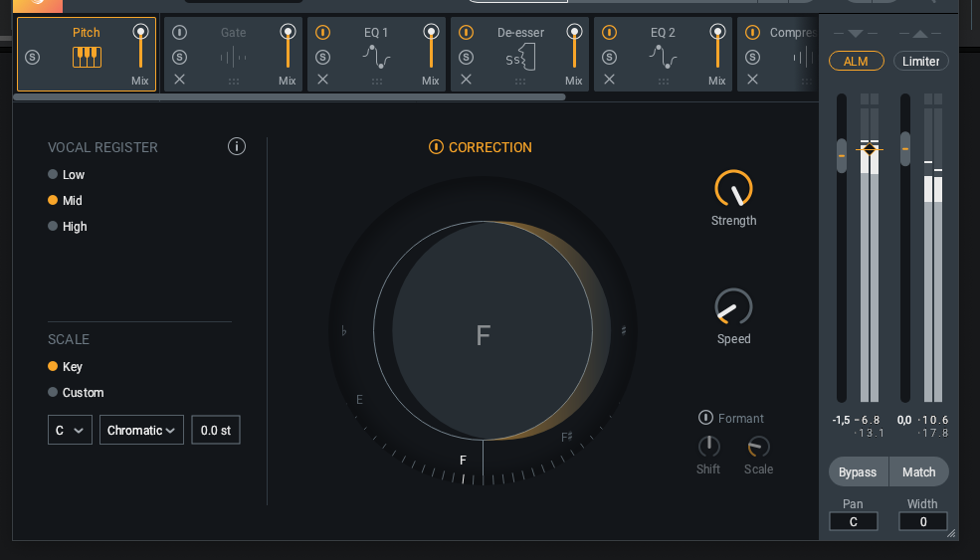Remove the Gate module
The height and width of the screenshot is (560, 980).
tap(179, 80)
